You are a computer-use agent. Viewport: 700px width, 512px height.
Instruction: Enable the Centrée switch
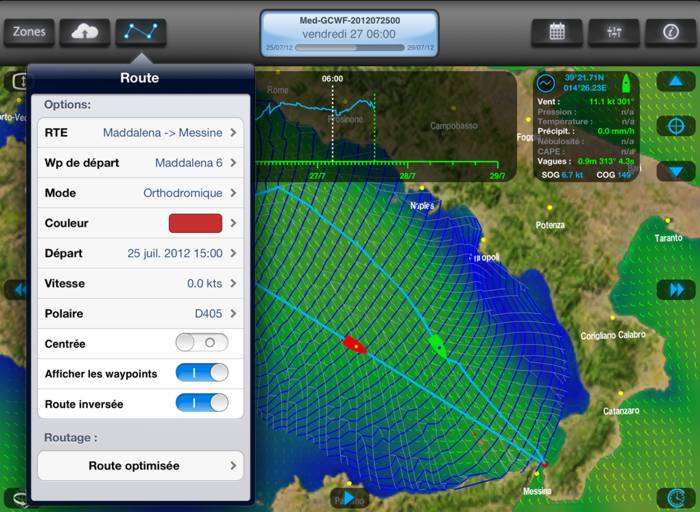(x=202, y=343)
